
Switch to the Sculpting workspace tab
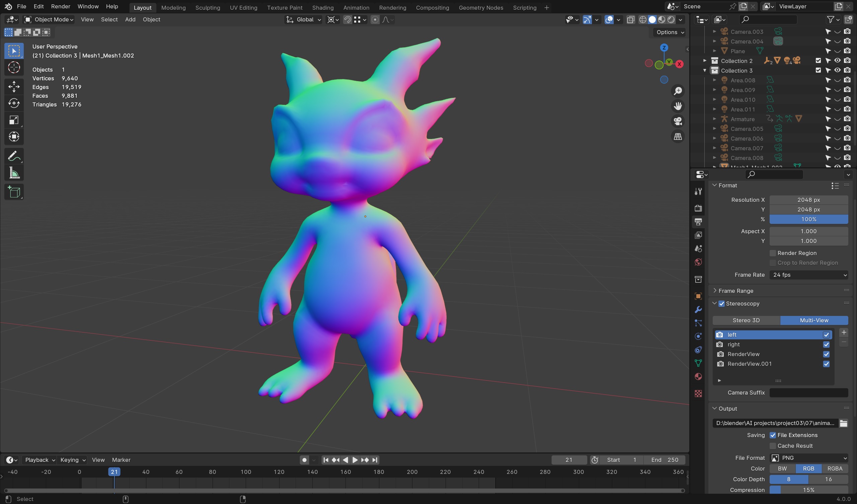208,7
